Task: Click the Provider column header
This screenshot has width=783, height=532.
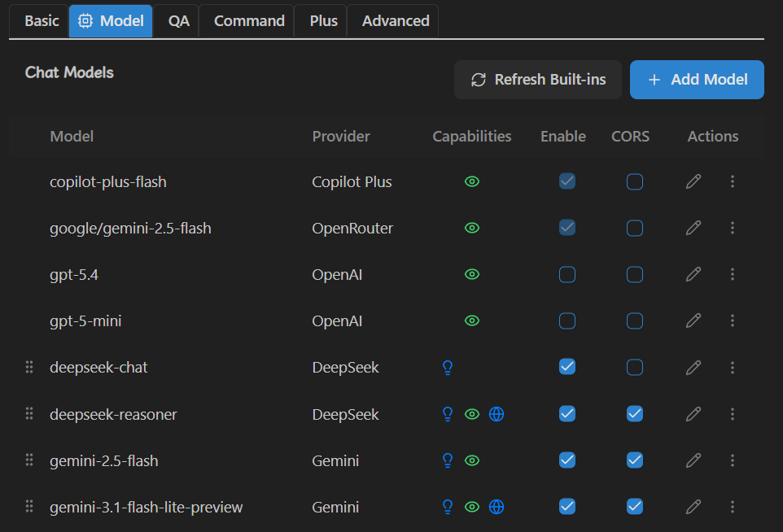Action: [x=341, y=136]
